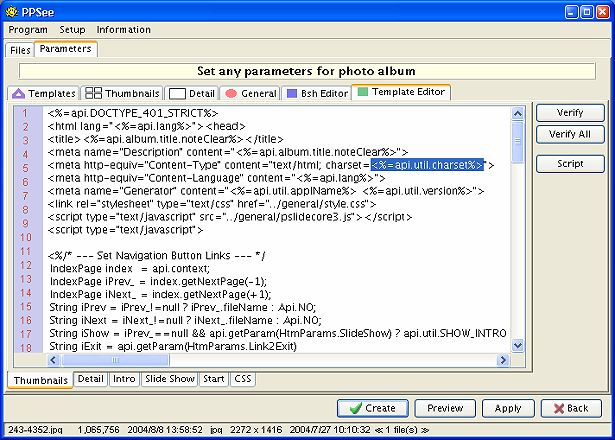Screen dimensions: 615x440
Task: Select bottom Thumbnails template tab
Action: tap(40, 380)
